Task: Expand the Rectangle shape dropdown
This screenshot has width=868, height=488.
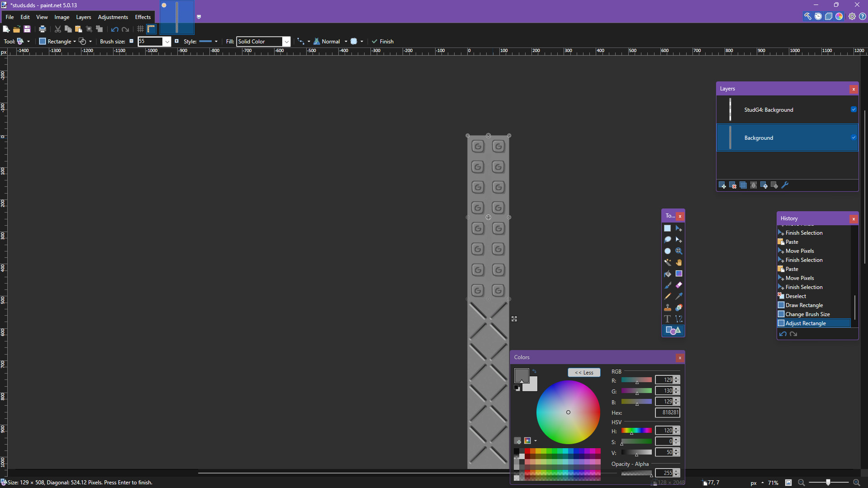Action: click(75, 41)
